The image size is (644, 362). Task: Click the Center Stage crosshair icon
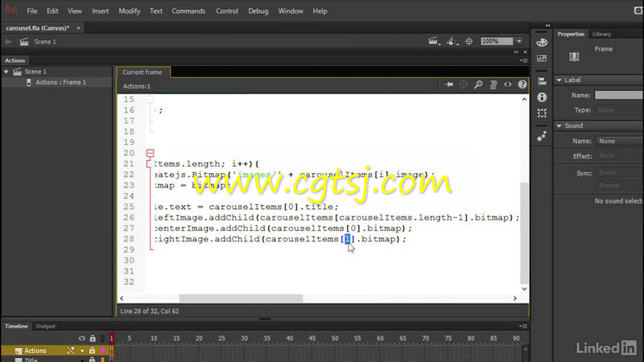click(469, 41)
